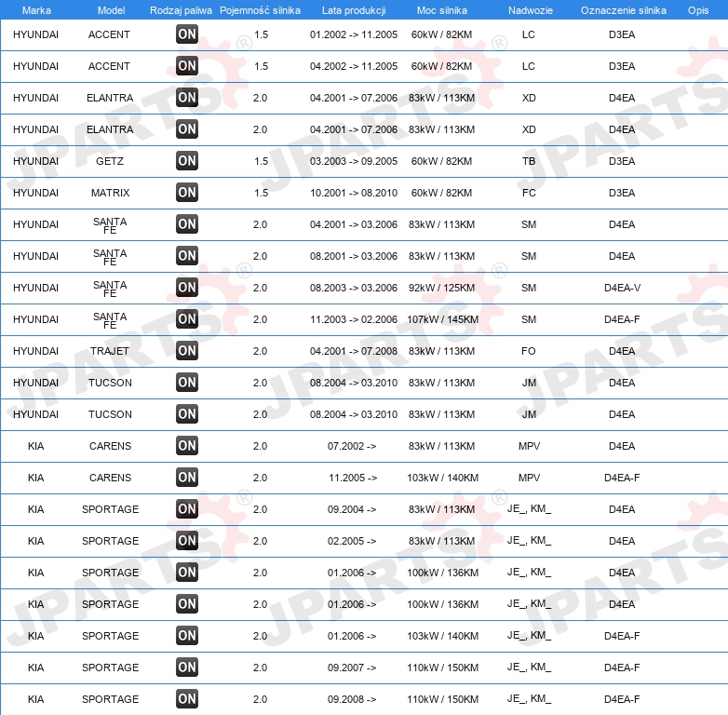Click the Nadwozie column header
This screenshot has height=715, width=728.
tap(531, 10)
